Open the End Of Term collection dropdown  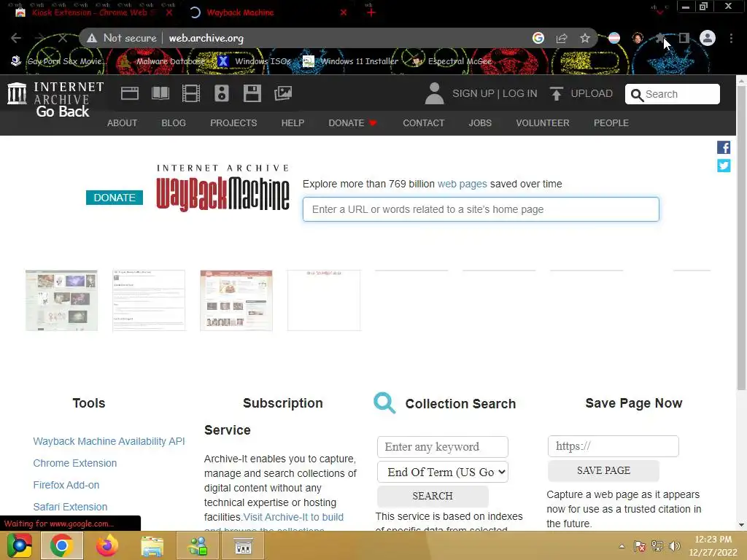[443, 472]
